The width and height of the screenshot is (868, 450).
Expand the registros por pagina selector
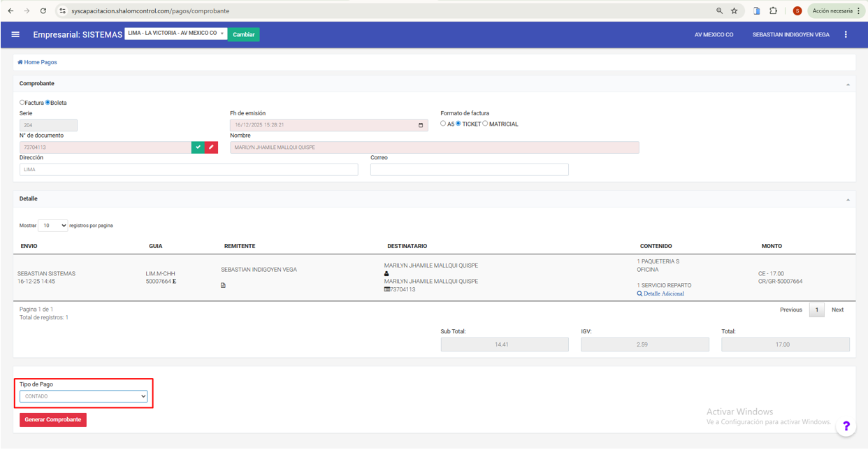pos(52,226)
